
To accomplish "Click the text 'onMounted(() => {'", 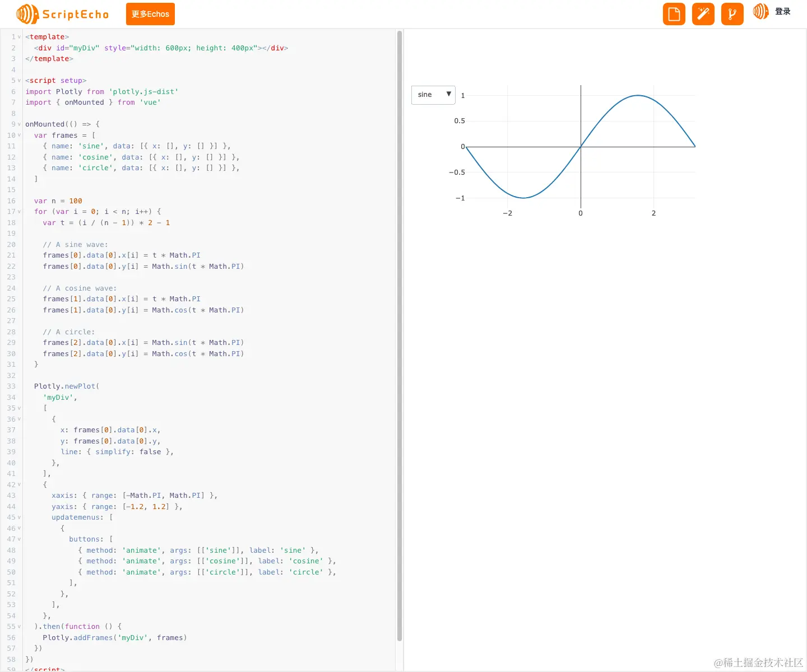I will pyautogui.click(x=62, y=124).
